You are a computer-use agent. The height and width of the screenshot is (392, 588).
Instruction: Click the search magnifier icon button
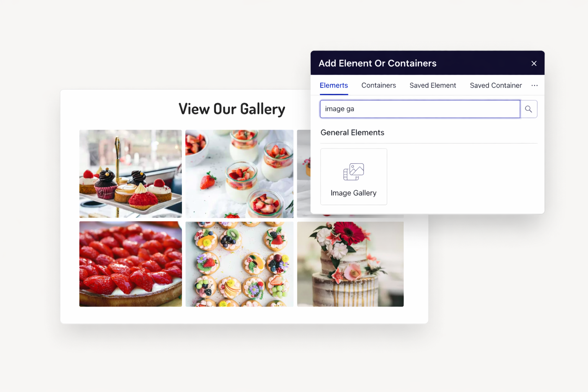coord(529,109)
